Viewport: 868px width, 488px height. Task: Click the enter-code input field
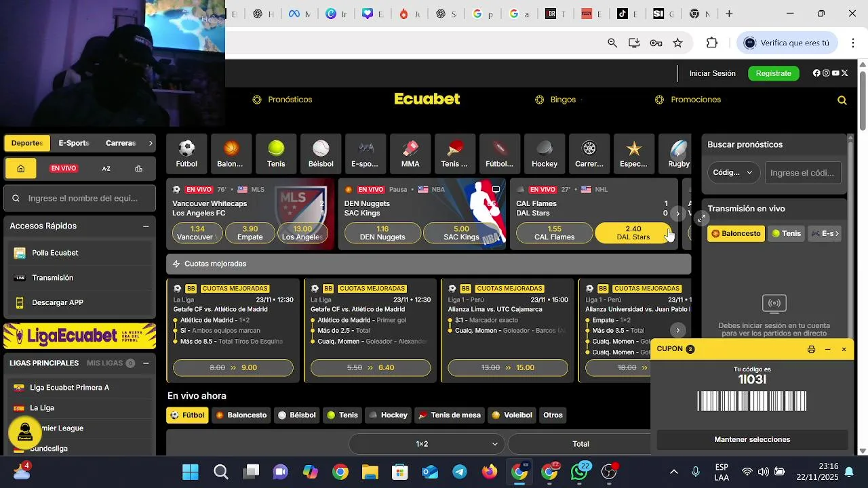[x=803, y=172]
